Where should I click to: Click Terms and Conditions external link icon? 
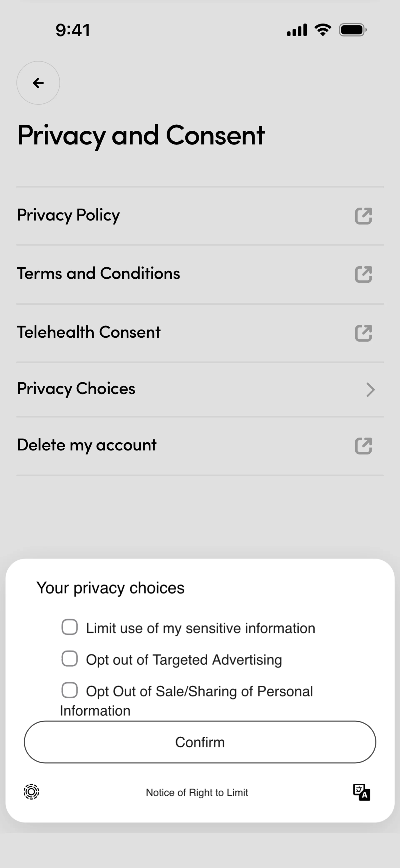pyautogui.click(x=363, y=274)
